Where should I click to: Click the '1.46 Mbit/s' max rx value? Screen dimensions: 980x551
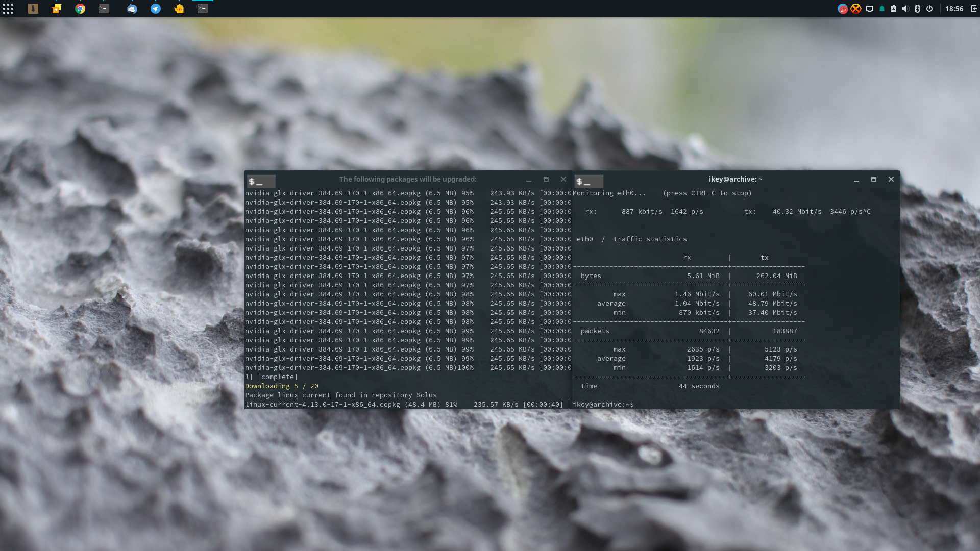697,294
